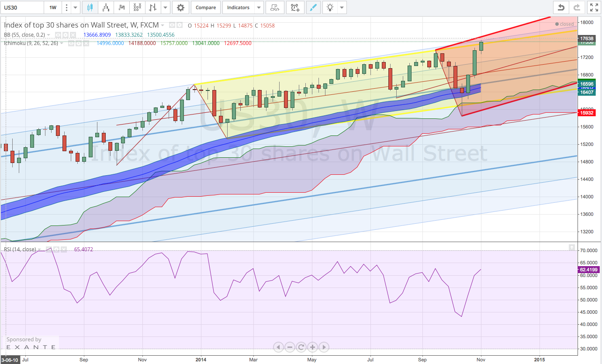Image resolution: width=602 pixels, height=364 pixels.
Task: Click the Indicators button
Action: click(238, 7)
